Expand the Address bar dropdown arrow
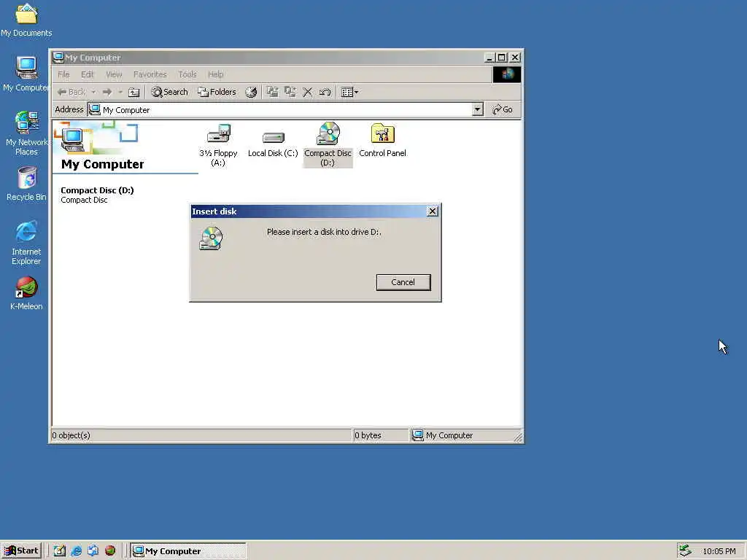Screen dimensions: 747x560 tap(477, 109)
